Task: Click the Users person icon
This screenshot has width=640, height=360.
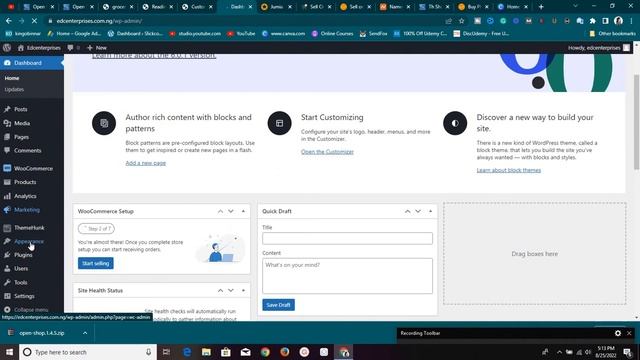Action: coord(7,269)
